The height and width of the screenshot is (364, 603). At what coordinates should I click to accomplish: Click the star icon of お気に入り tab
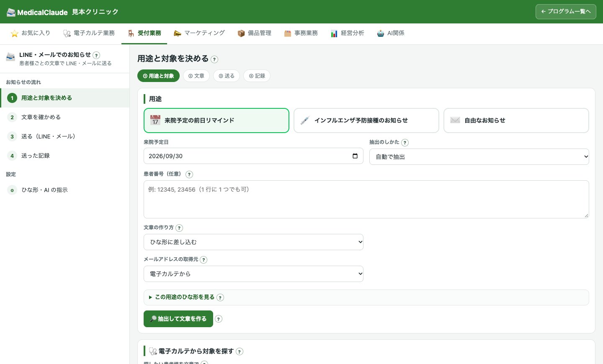15,33
